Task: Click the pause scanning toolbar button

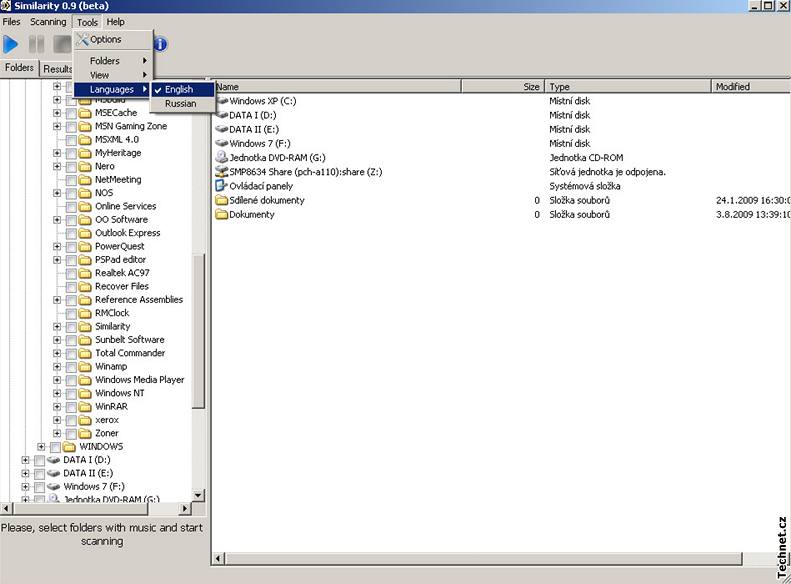Action: (37, 44)
